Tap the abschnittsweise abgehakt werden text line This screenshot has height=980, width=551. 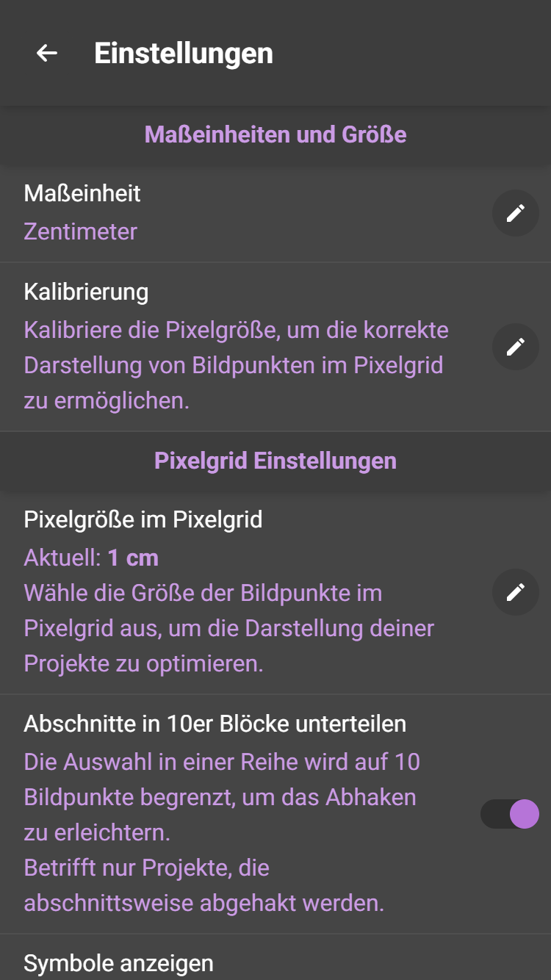coord(204,903)
